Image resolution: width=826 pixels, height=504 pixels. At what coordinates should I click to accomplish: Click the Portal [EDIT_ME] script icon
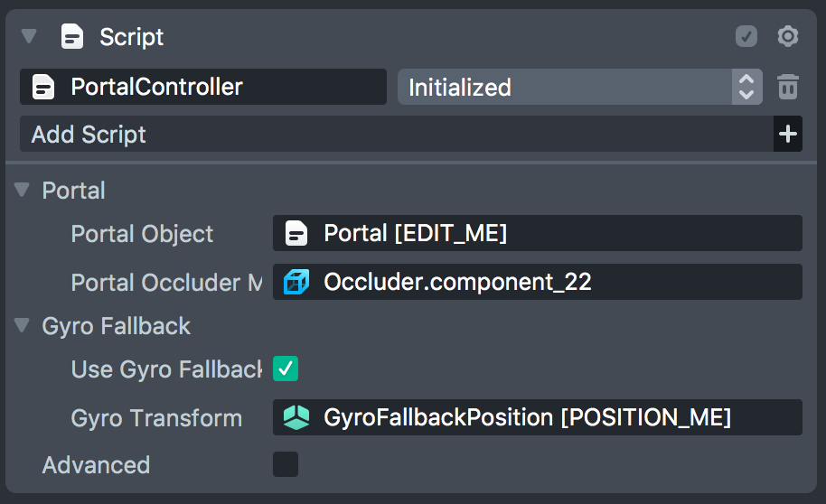coord(296,234)
